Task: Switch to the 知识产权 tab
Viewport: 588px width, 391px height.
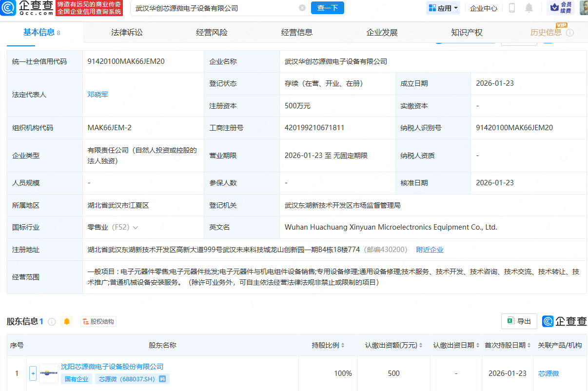Action: click(467, 33)
